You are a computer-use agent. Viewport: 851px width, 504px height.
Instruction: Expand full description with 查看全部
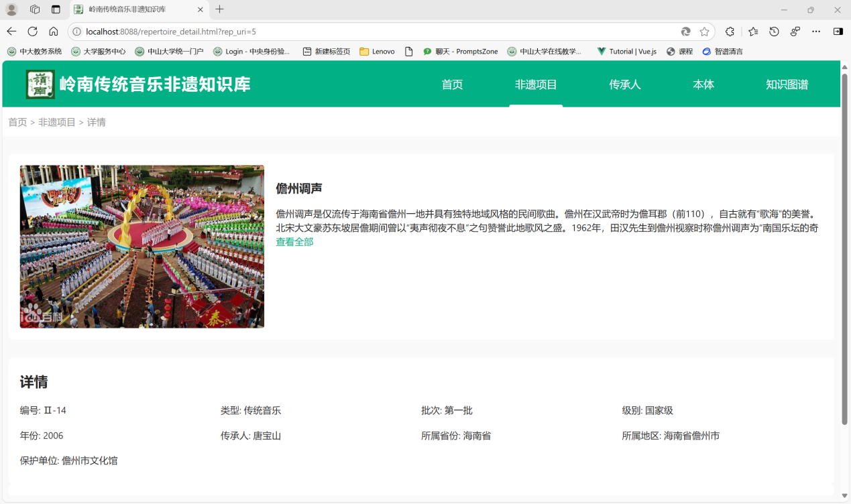point(294,242)
